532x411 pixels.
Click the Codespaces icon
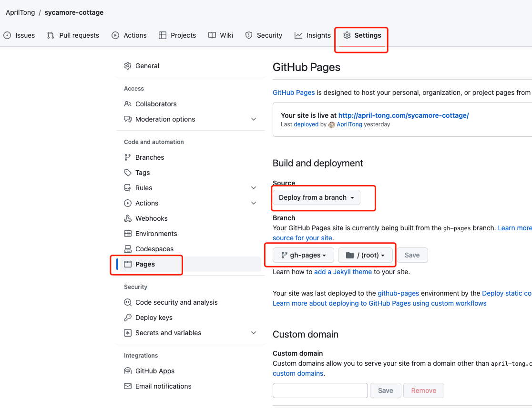tap(128, 249)
